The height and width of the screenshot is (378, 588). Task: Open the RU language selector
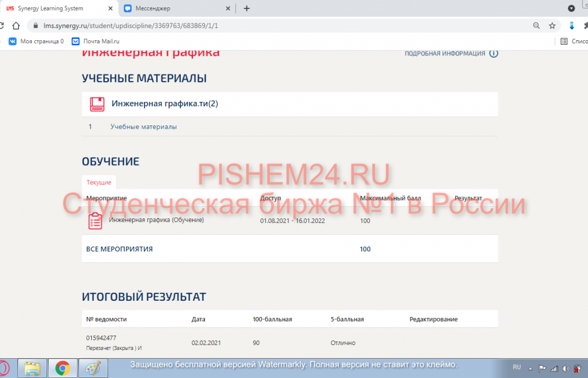click(x=516, y=367)
